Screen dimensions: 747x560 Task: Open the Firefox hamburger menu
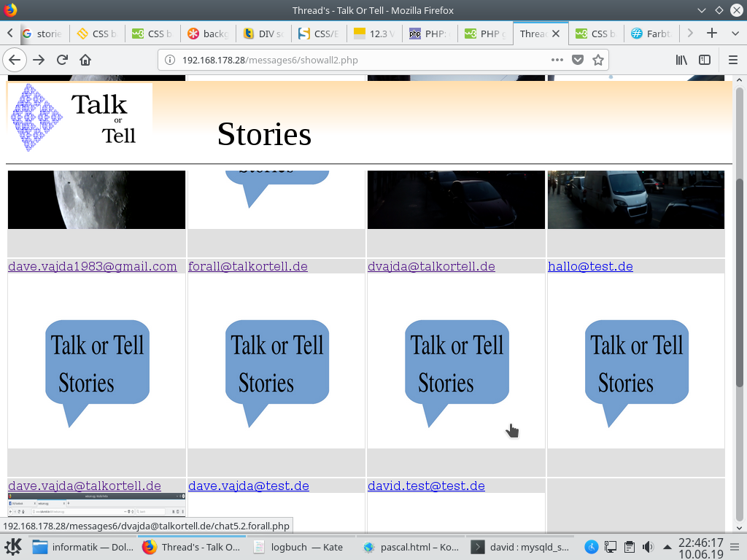(x=733, y=60)
